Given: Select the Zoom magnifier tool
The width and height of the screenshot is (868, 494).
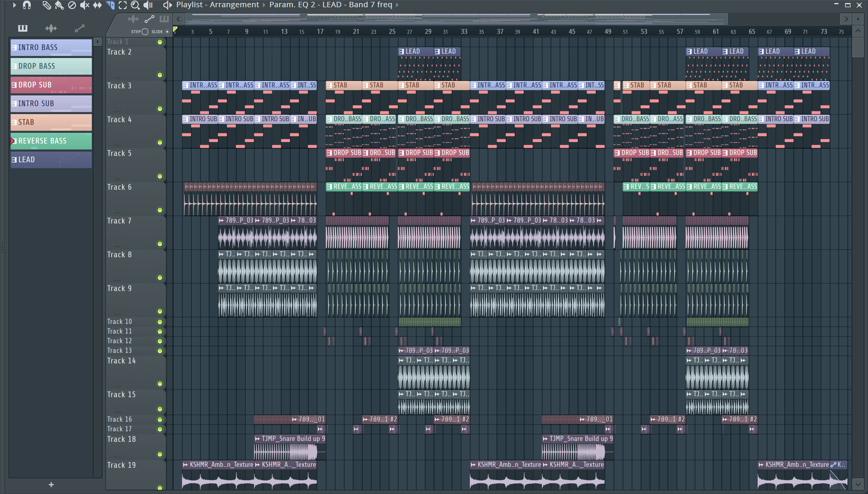Looking at the screenshot, I should (x=135, y=5).
